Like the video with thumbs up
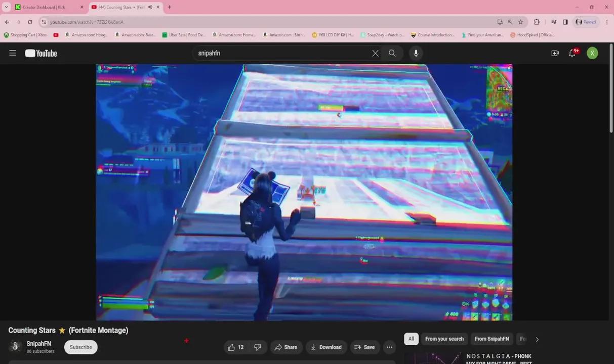Viewport: 614px width, 364px height. [235, 347]
